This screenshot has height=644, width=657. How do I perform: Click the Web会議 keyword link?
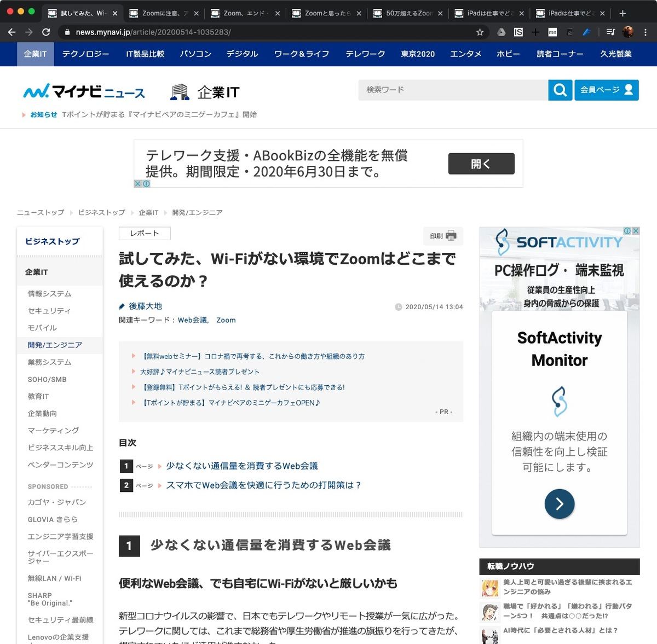point(192,320)
